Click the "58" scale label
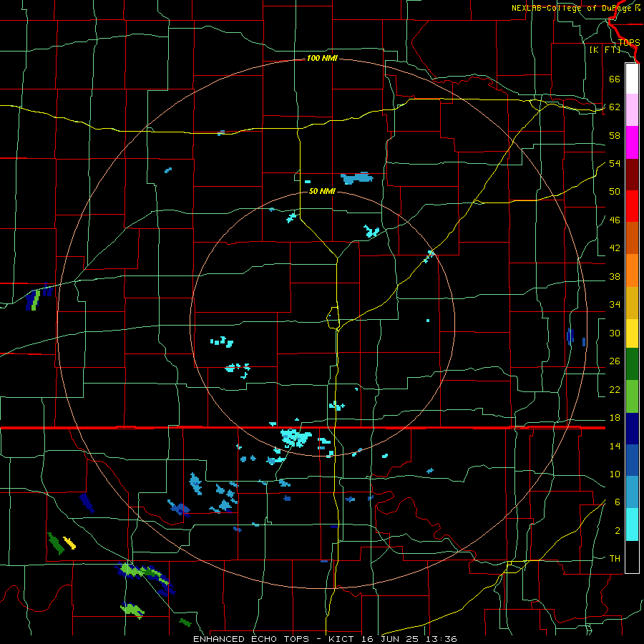Screen dimensions: 644x644 [615, 135]
